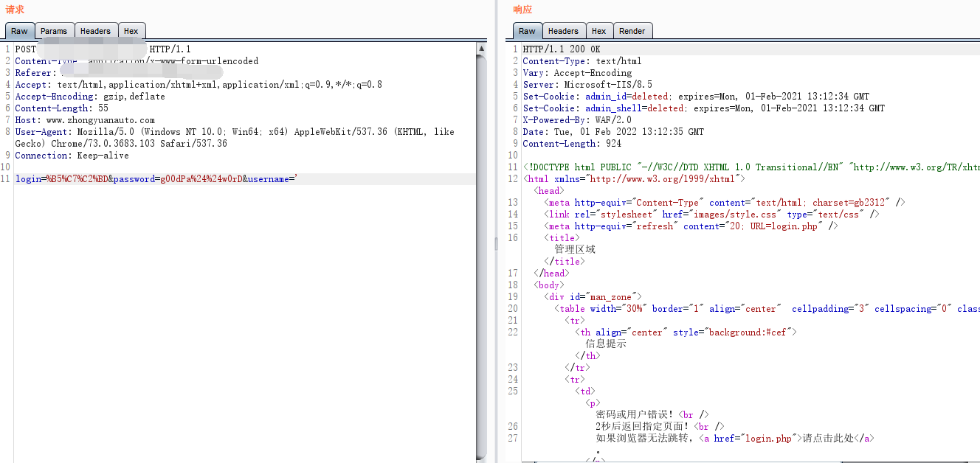Screen dimensions: 980x463
Task: Click 'Set-Cookie: admin_shell=deleted' response line
Action: [x=704, y=108]
